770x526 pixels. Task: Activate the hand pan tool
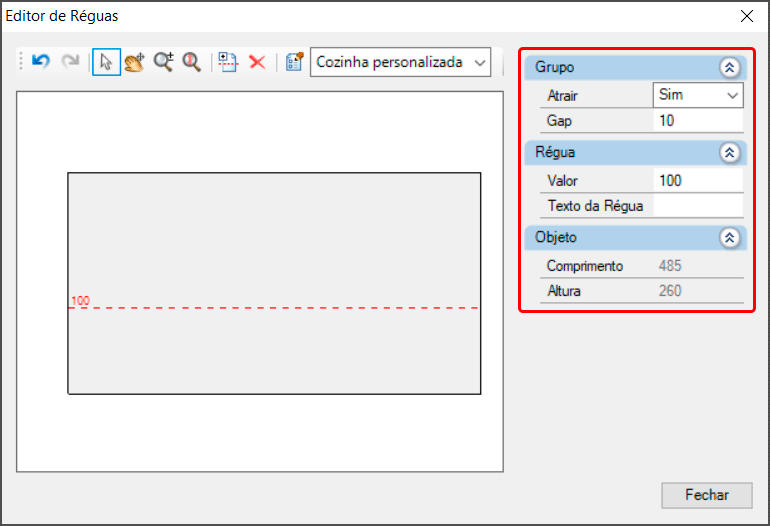click(134, 62)
